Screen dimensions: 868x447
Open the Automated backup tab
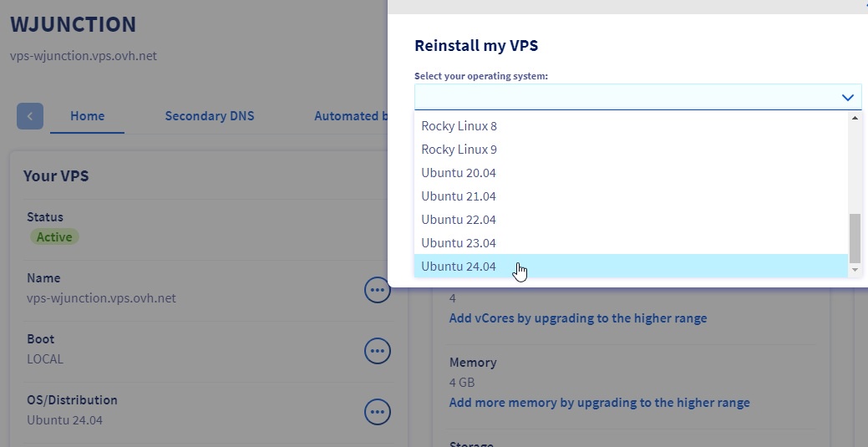(351, 116)
